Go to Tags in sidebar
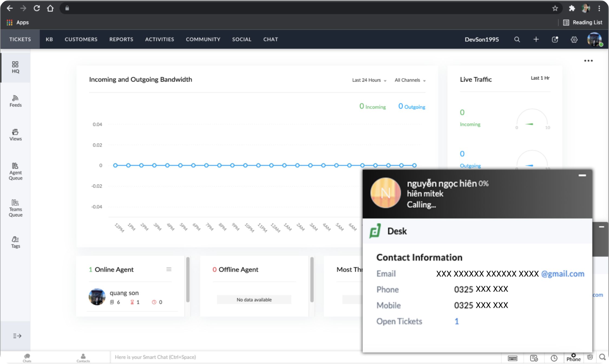 point(15,242)
